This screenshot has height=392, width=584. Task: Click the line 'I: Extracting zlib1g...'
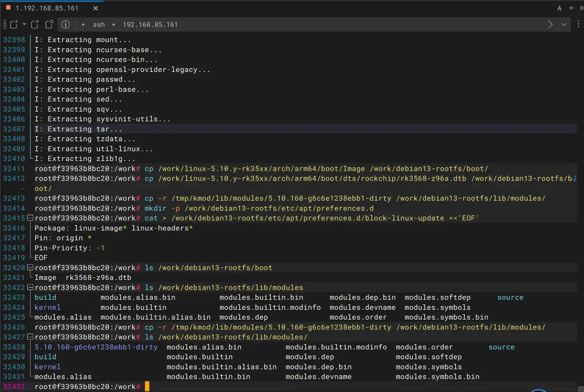tap(85, 159)
